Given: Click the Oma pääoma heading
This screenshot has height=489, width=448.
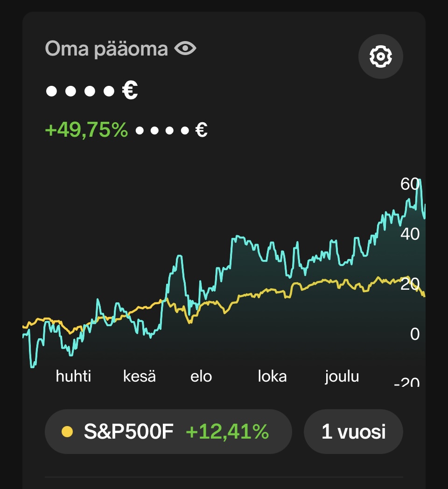Looking at the screenshot, I should 106,49.
